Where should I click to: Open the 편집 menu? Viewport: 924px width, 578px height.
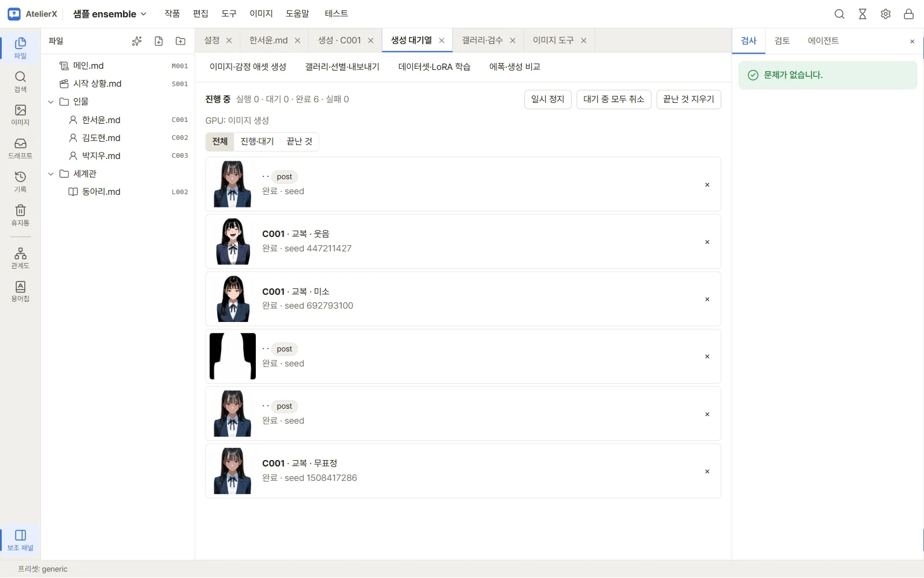(x=200, y=14)
